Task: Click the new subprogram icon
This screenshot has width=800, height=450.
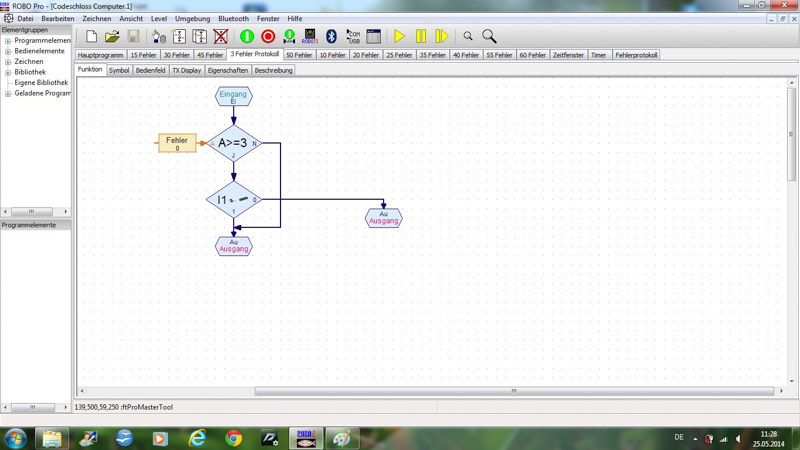Action: coord(179,36)
